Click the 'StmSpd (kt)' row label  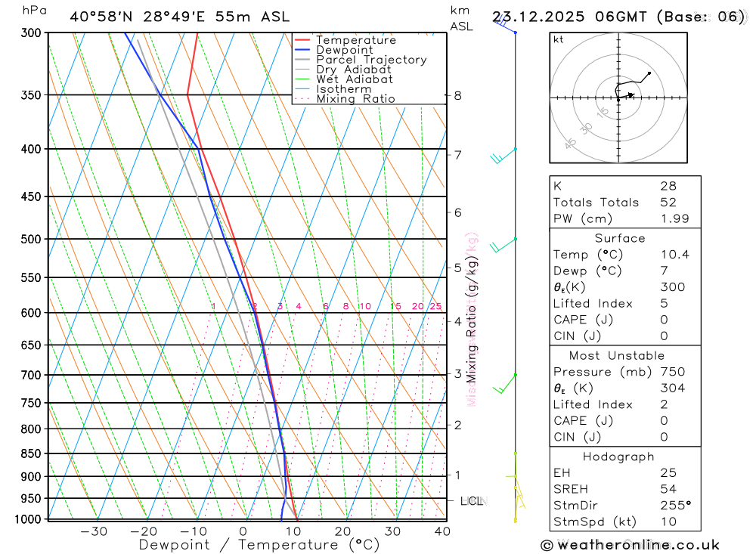[595, 522]
